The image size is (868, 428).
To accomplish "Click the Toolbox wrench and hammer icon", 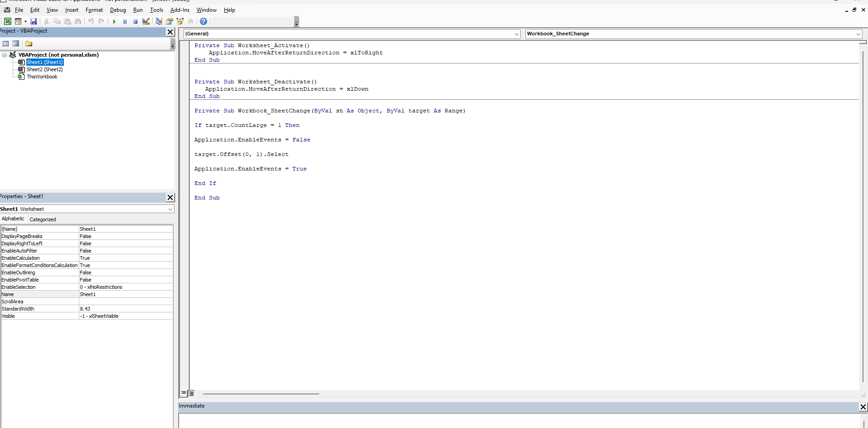I will [191, 21].
